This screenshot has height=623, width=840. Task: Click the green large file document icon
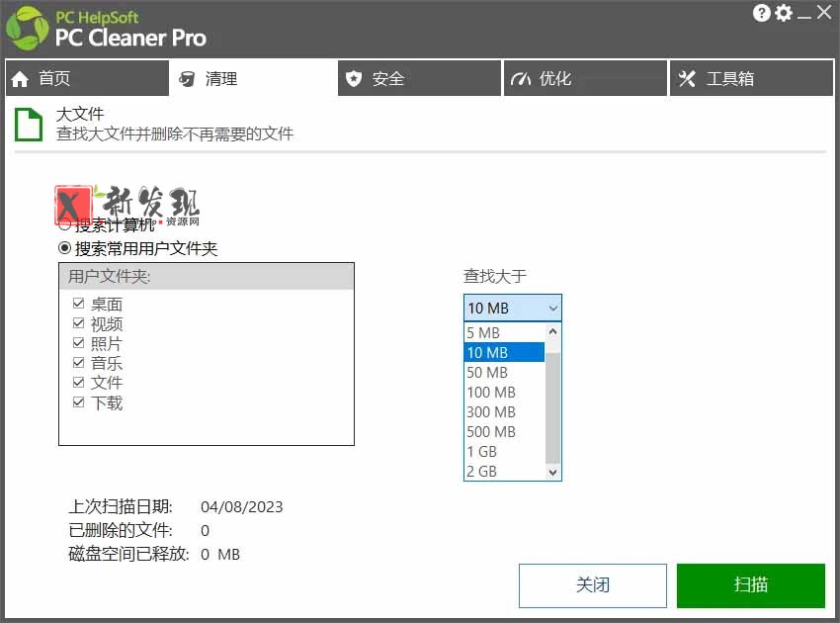(29, 125)
